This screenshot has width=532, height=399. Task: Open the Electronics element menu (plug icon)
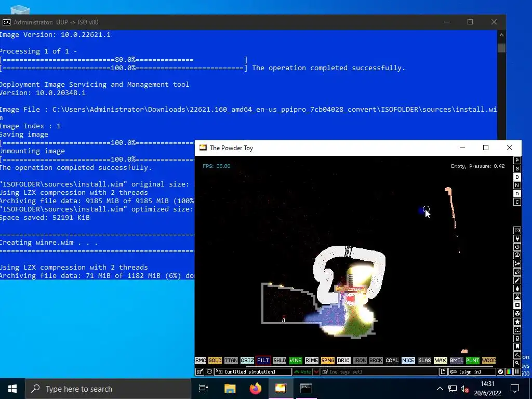coord(517,238)
